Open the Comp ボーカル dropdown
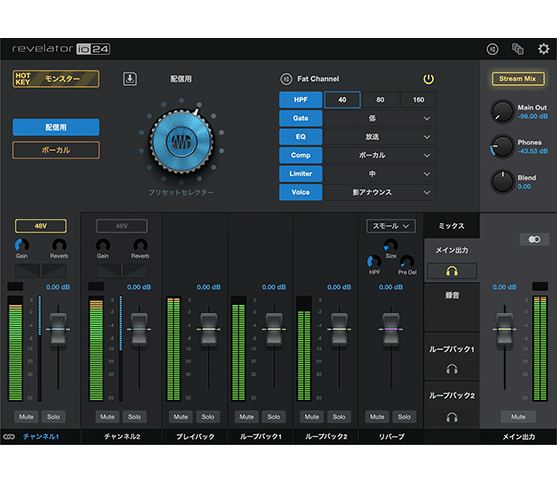This screenshot has width=557, height=483. point(380,155)
